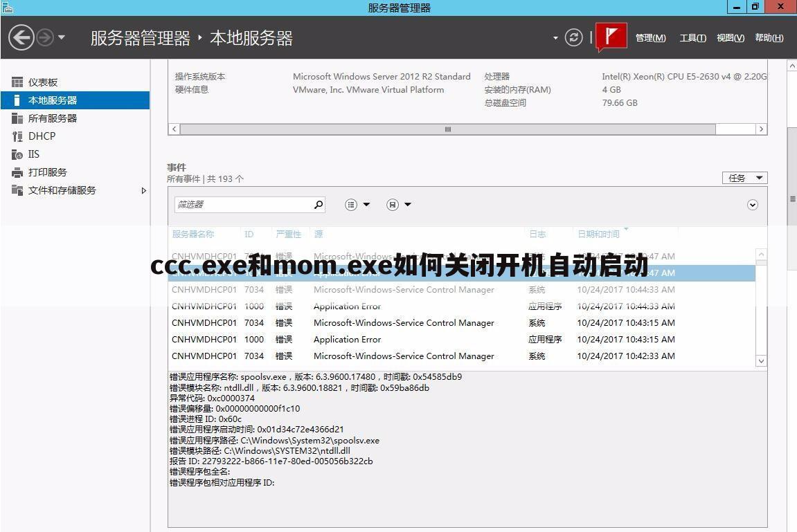Open dropdown arrow beside save query icon
The height and width of the screenshot is (532, 797).
pyautogui.click(x=408, y=205)
